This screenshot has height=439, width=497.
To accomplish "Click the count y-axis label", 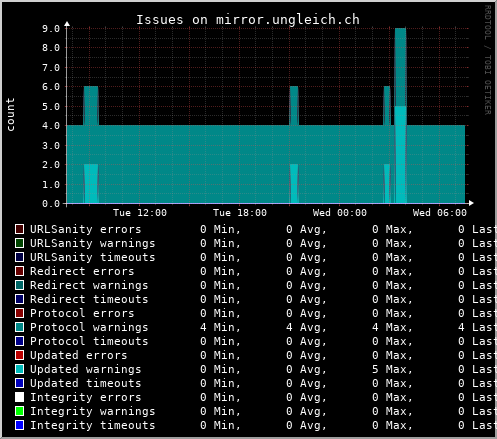I will pyautogui.click(x=10, y=114).
